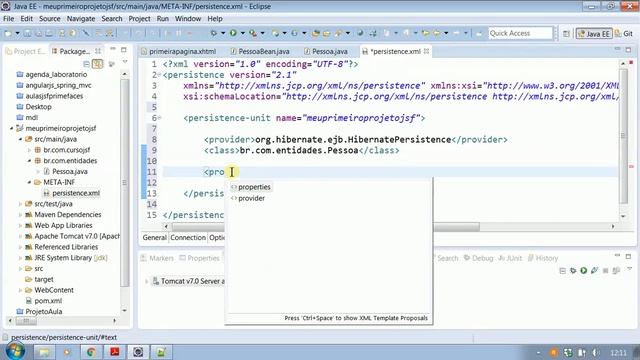Maximize the Package Explorer panel
Image resolution: width=640 pixels, height=360 pixels.
click(x=124, y=49)
